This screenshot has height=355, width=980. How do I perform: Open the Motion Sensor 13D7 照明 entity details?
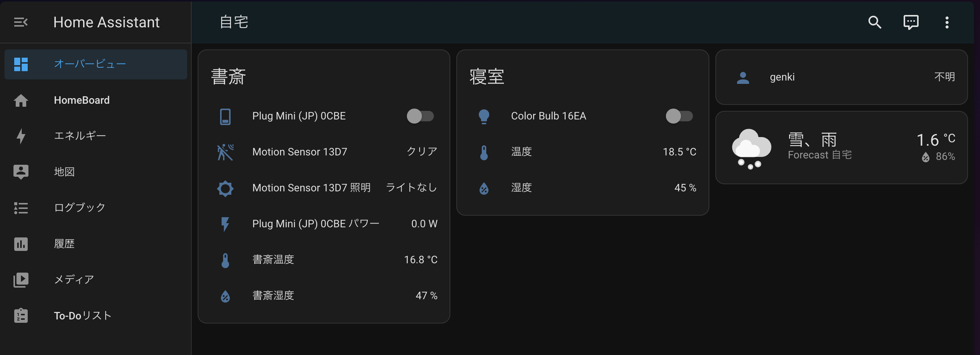(312, 188)
